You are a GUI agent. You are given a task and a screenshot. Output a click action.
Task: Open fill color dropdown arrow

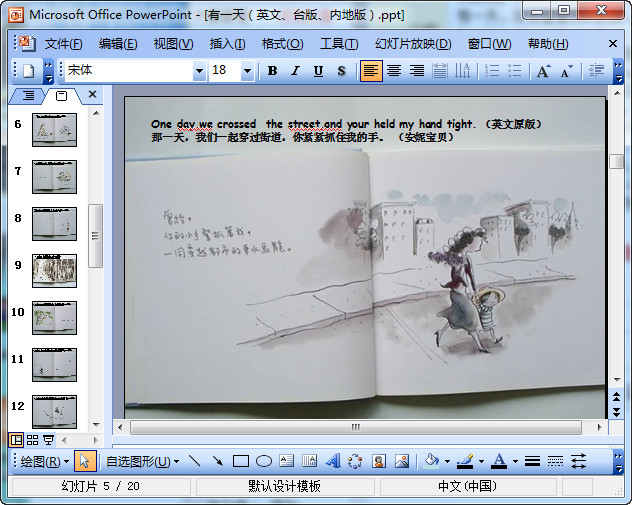tap(447, 461)
